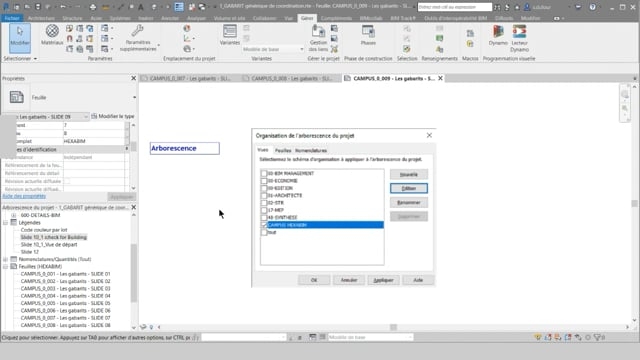Click the green warnings icon in Renseignements panel
Viewport: 640px width, 360px height.
[x=440, y=38]
